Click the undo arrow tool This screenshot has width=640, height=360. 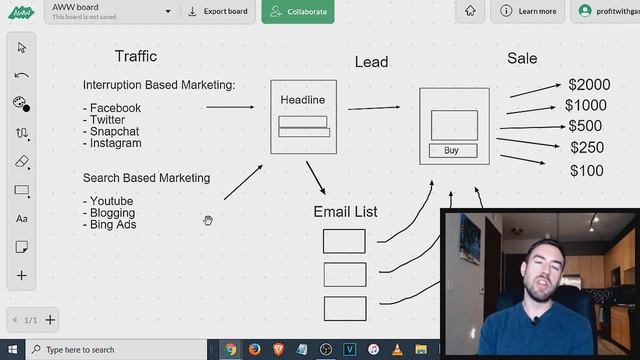point(21,76)
